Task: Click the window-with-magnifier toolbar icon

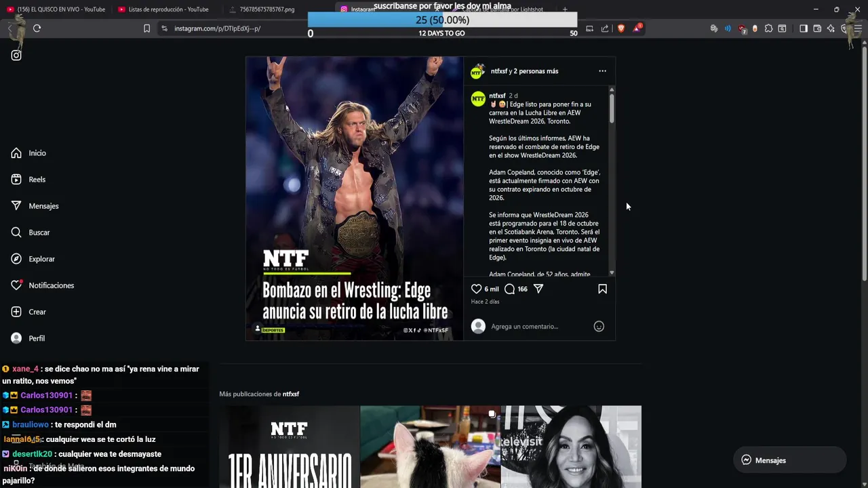Action: pos(782,28)
